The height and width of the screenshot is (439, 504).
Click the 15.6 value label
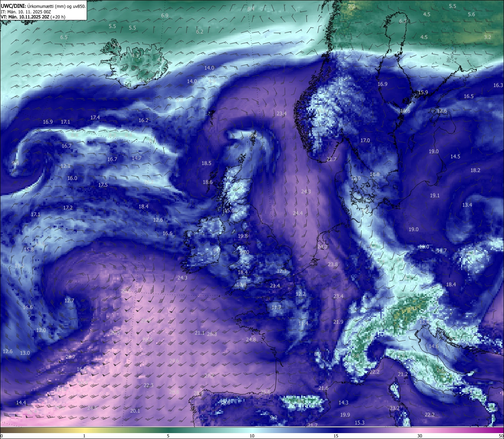(x=229, y=211)
